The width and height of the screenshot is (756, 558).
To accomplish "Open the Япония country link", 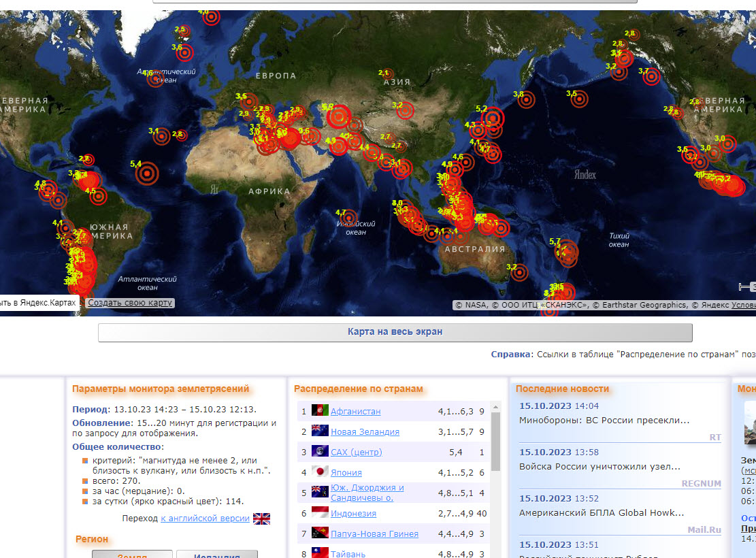I will coord(346,473).
